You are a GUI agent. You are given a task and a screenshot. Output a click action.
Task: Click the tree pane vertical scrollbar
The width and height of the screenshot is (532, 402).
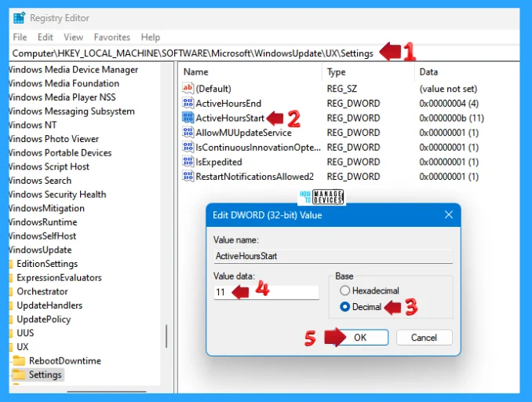click(166, 336)
